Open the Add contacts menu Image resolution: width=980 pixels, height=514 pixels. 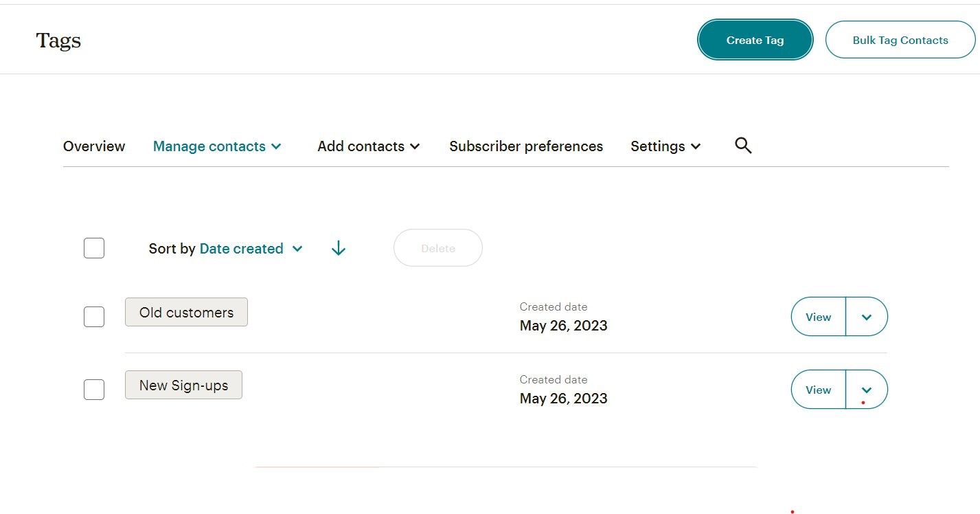tap(369, 146)
